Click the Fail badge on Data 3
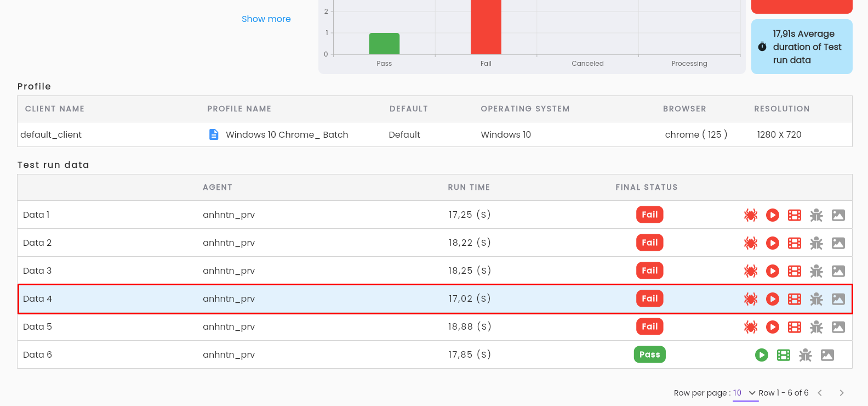 (650, 270)
